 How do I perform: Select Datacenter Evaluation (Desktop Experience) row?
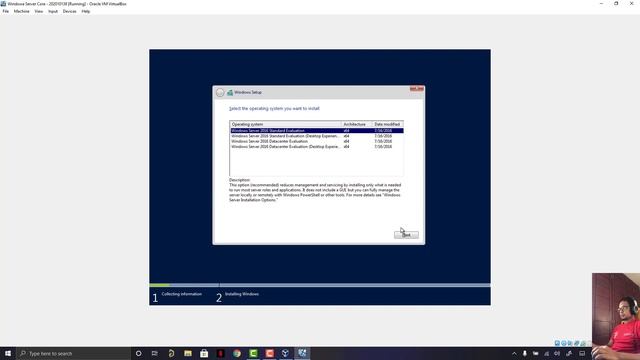click(x=316, y=147)
